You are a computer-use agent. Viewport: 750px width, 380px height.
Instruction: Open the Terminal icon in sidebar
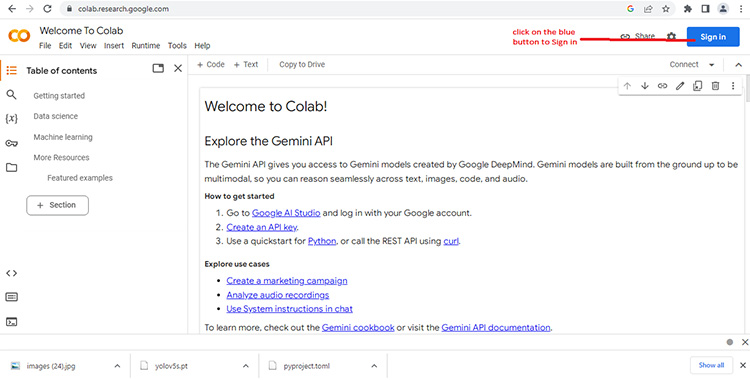pos(11,322)
